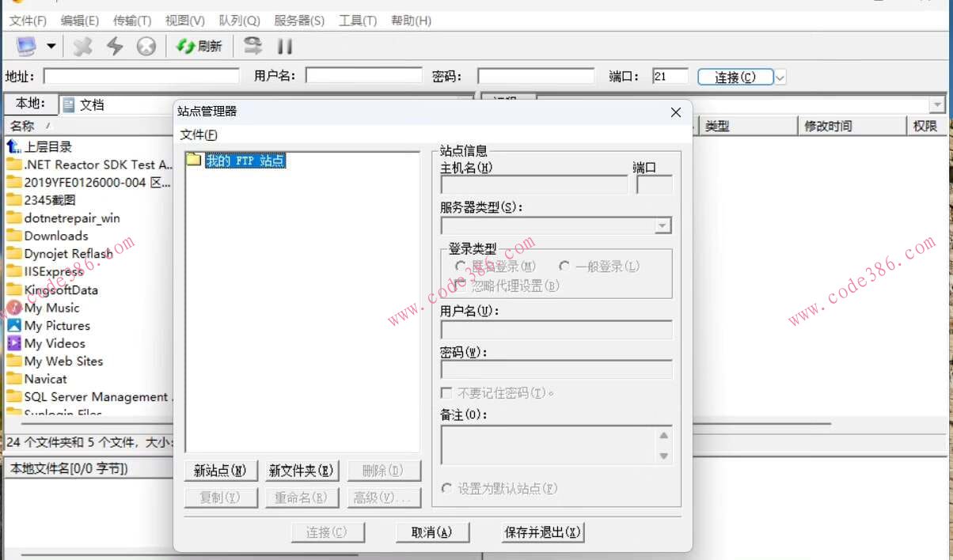Click the lightning bolt toolbar icon
The image size is (953, 560).
115,46
